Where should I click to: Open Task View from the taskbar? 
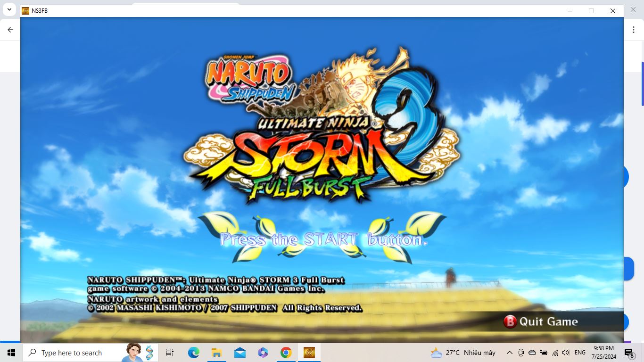169,353
